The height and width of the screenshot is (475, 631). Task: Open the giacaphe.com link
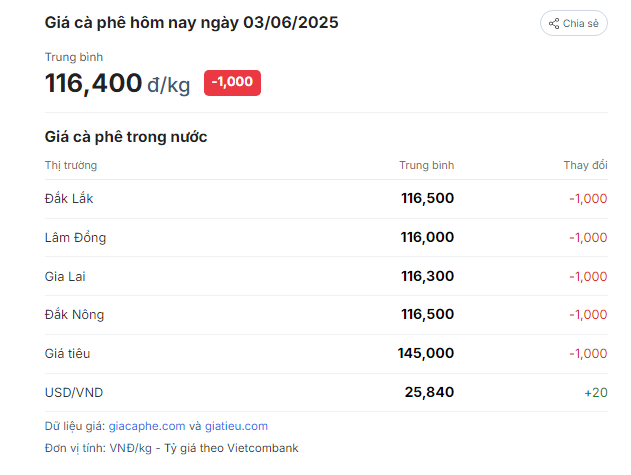click(x=147, y=426)
